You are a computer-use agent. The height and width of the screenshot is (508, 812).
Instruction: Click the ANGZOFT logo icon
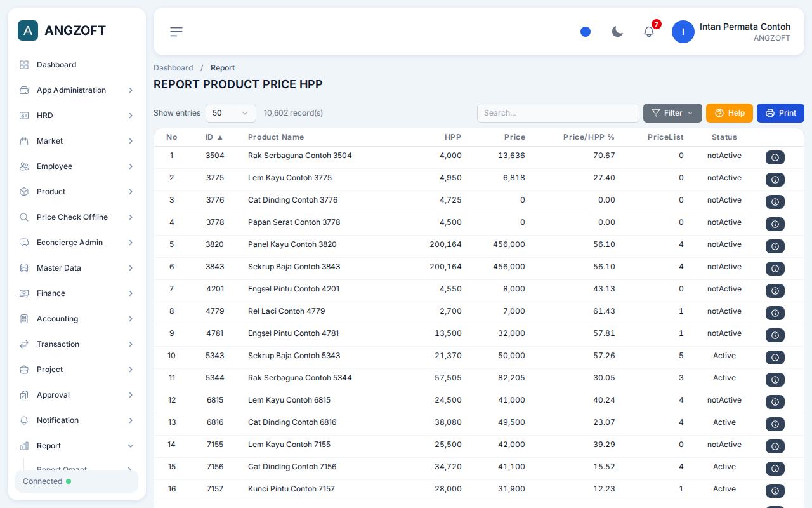[28, 30]
